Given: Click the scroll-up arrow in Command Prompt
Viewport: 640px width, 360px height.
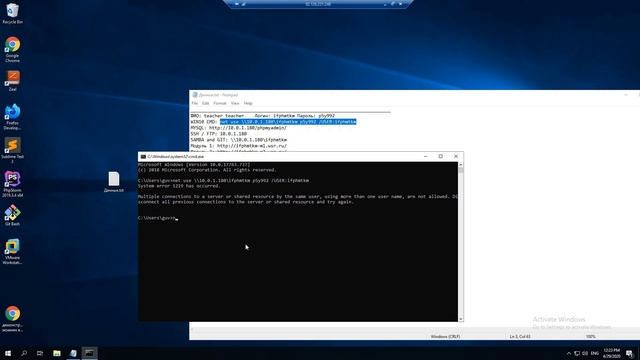Looking at the screenshot, I should point(461,164).
